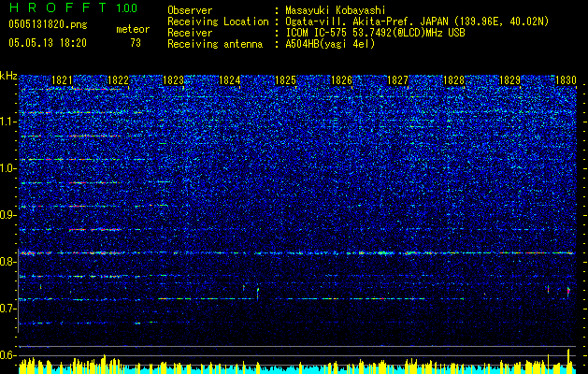Click antenna value A504HB(yagi 4el)
This screenshot has width=588, height=374.
pos(330,44)
